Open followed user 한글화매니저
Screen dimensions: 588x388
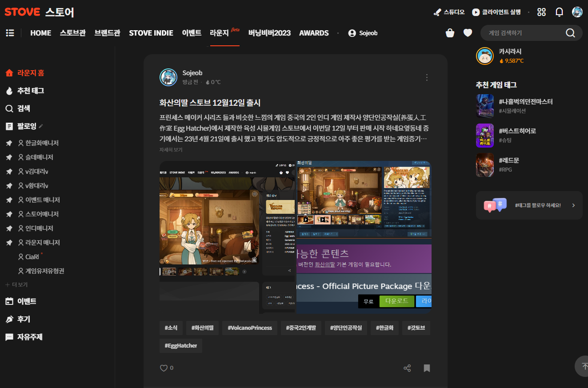(38, 143)
